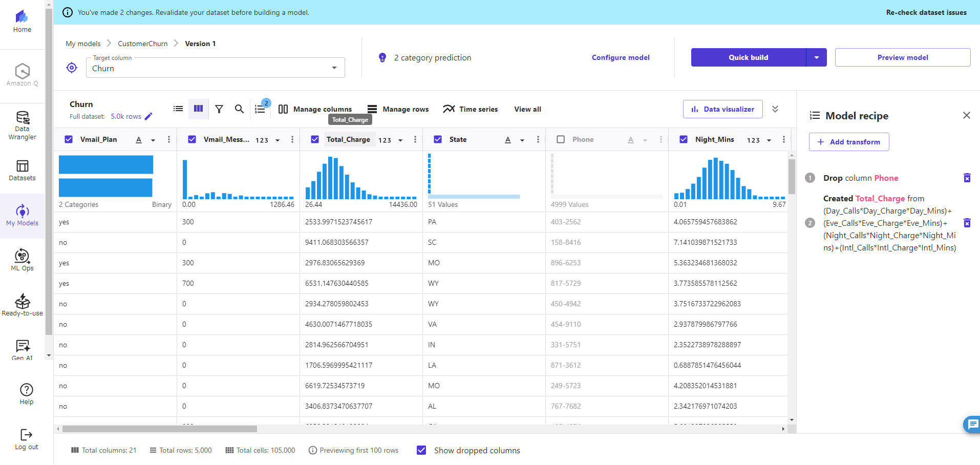This screenshot has height=465, width=980.
Task: Open State column three-dot menu
Action: [x=538, y=139]
